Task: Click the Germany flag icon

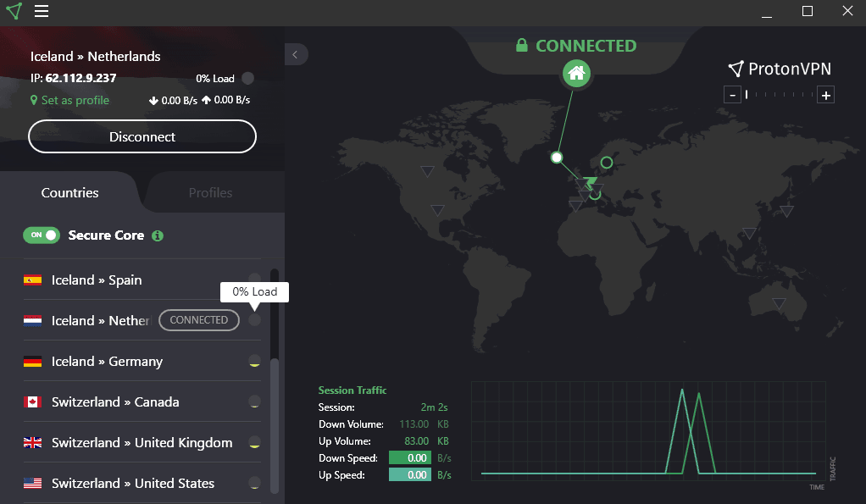Action: pos(32,362)
